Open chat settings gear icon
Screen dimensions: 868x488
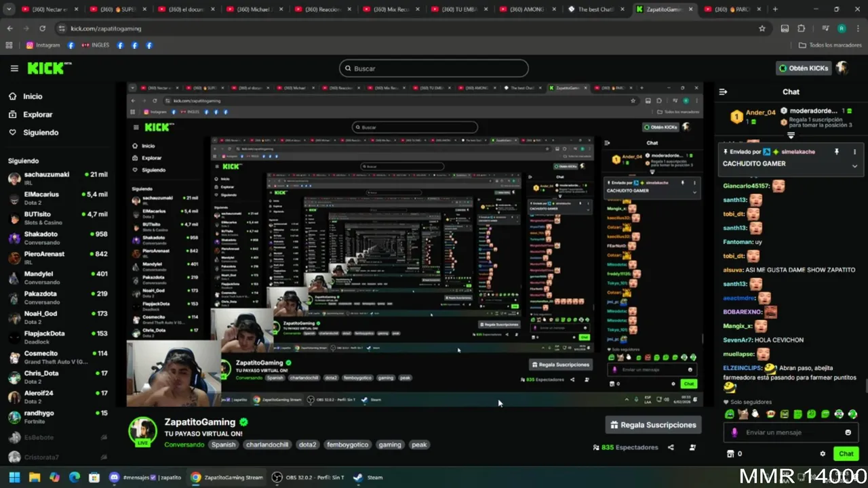pos(823,453)
